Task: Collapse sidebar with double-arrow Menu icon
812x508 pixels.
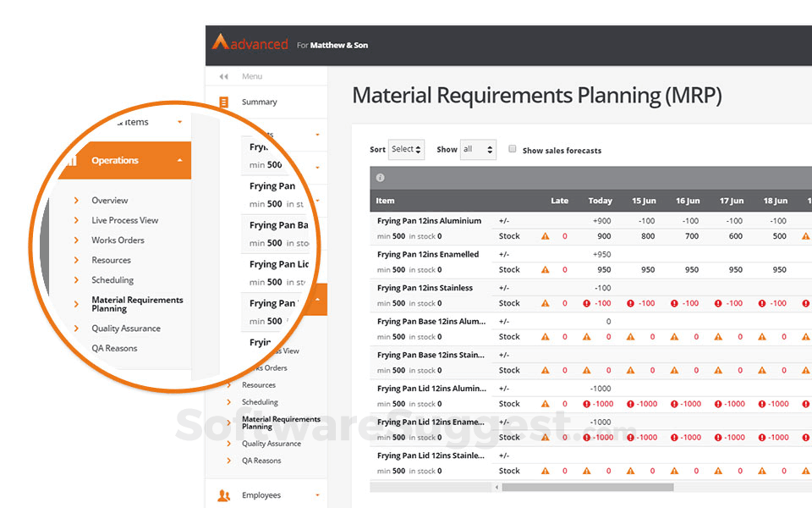Action: (x=223, y=76)
